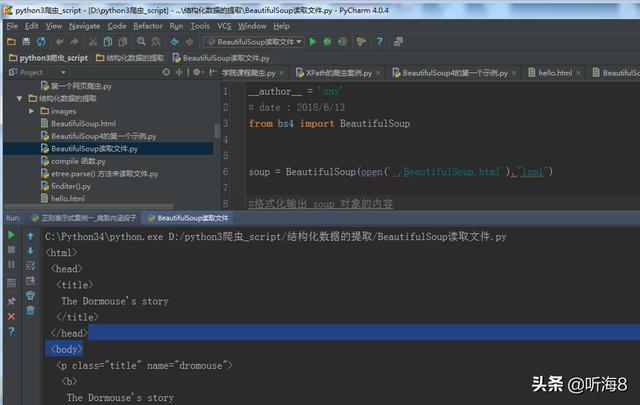Image resolution: width=640 pixels, height=405 pixels.
Task: Click the Open folder toolbar icon
Action: 11,42
